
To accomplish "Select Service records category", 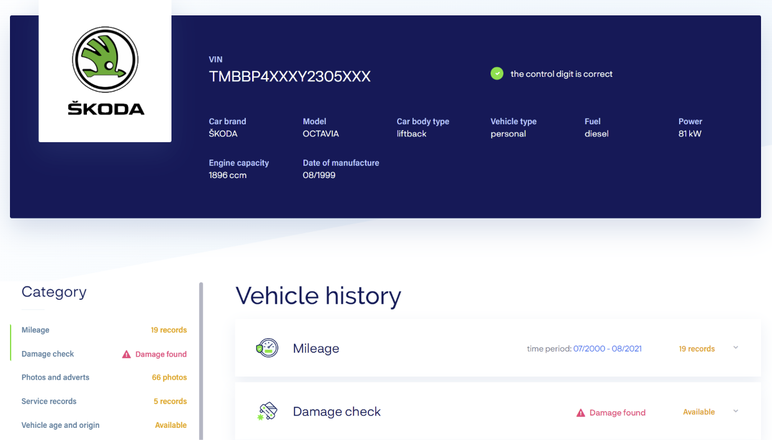I will [49, 401].
